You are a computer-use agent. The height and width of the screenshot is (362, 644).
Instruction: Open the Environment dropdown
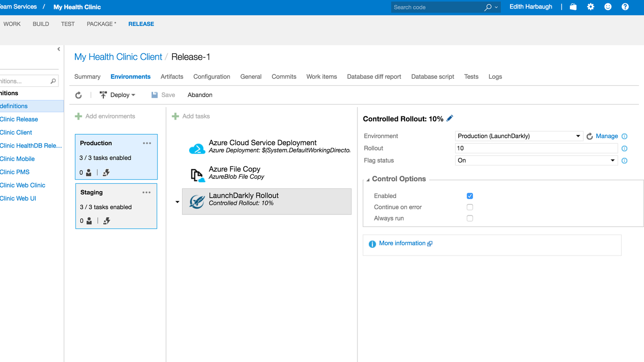(519, 136)
